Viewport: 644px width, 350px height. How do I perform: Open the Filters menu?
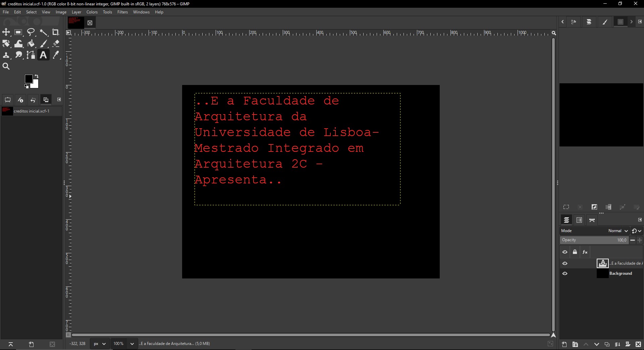click(122, 12)
